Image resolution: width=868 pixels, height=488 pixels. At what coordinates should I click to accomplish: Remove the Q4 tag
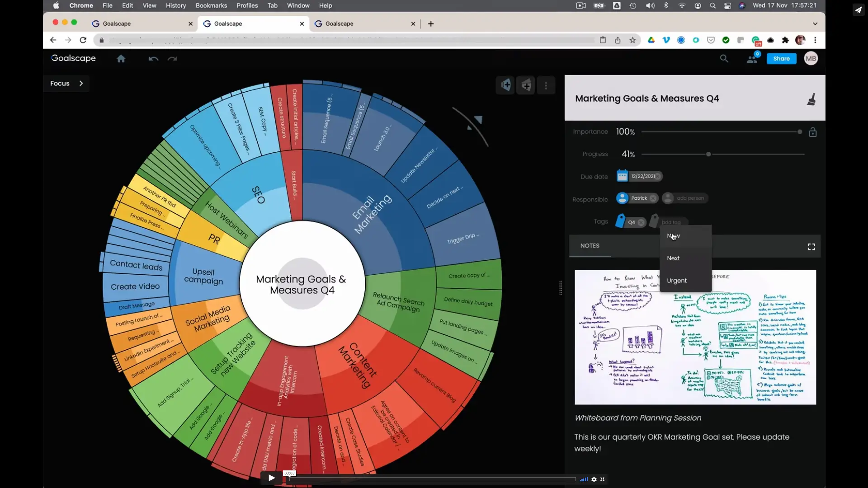tap(641, 222)
